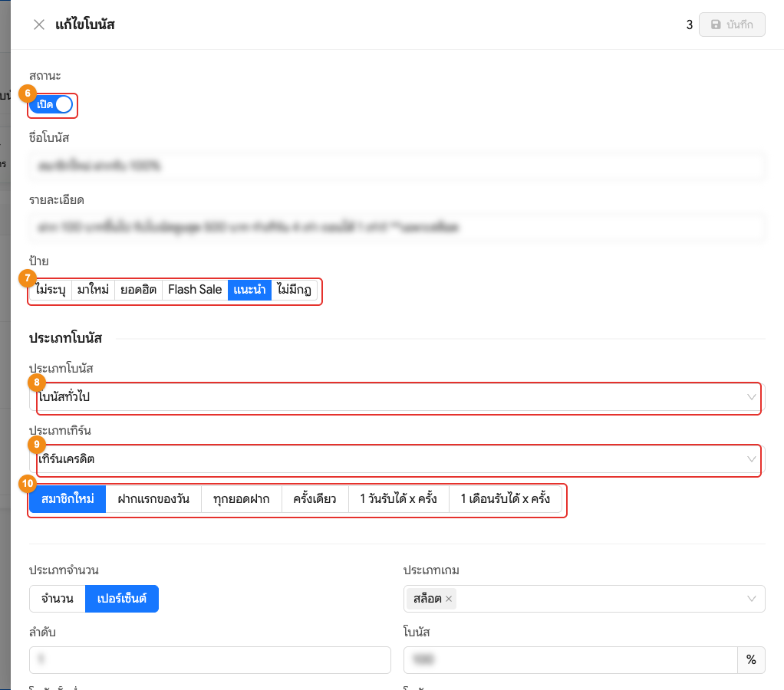Choose the 1 เดือนรับได้ x ครั้ง option
This screenshot has height=690, width=784.
(x=506, y=499)
